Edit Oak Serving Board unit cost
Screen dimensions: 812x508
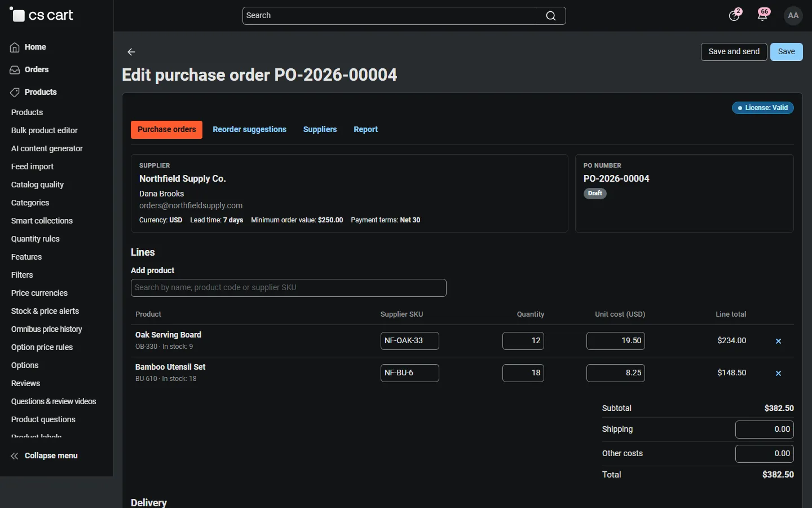(x=616, y=341)
